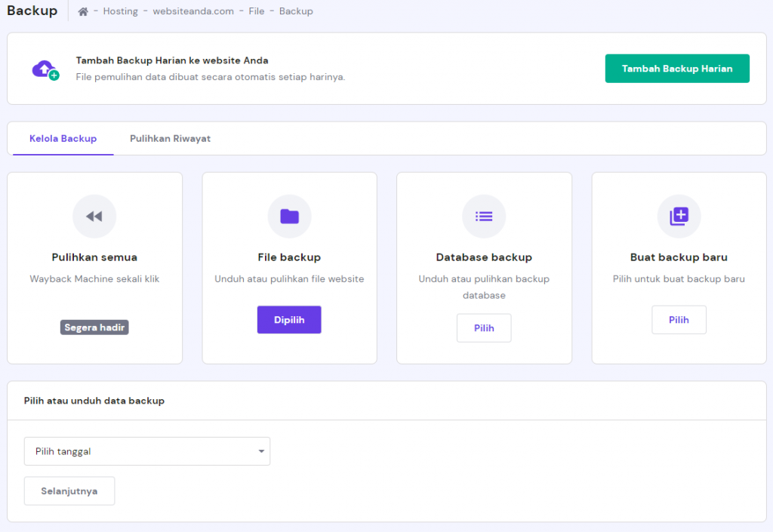Click the Segera hadir badge

coord(94,328)
